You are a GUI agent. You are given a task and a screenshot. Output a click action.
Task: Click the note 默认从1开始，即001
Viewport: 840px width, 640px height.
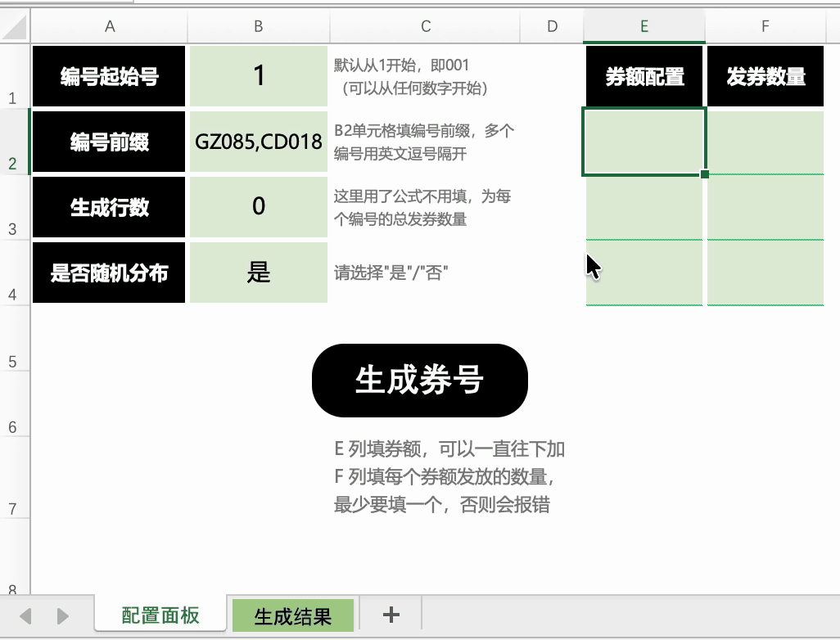coord(401,65)
